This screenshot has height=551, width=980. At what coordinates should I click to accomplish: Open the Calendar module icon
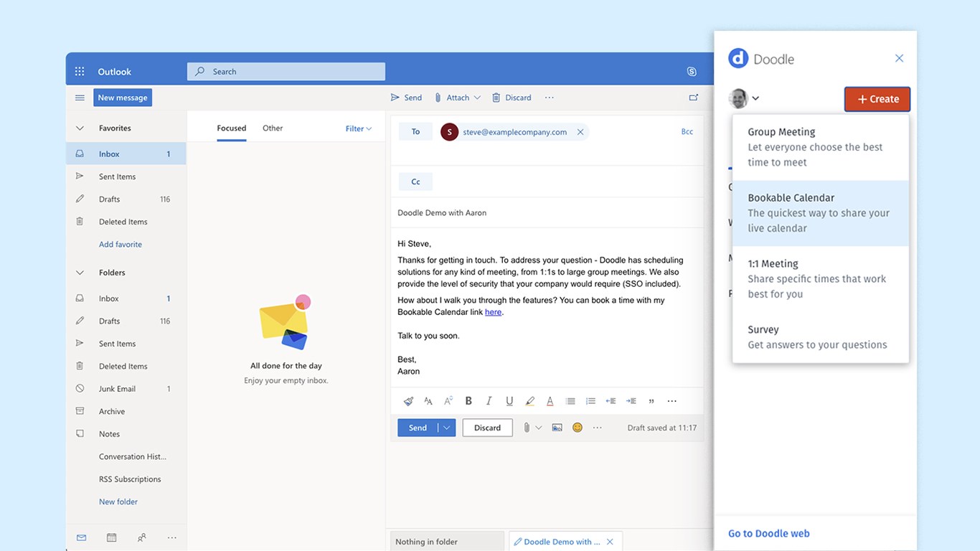[111, 537]
